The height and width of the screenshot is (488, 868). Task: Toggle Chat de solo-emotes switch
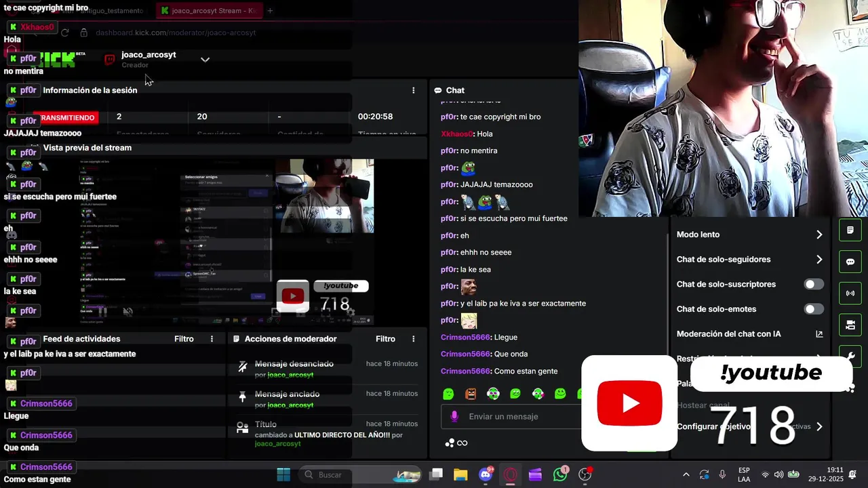(x=814, y=309)
